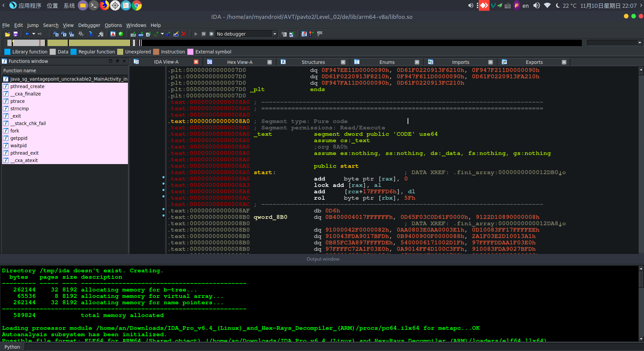Stop the process with the square stop icon
Screen dimensions: 644x351
(x=211, y=34)
